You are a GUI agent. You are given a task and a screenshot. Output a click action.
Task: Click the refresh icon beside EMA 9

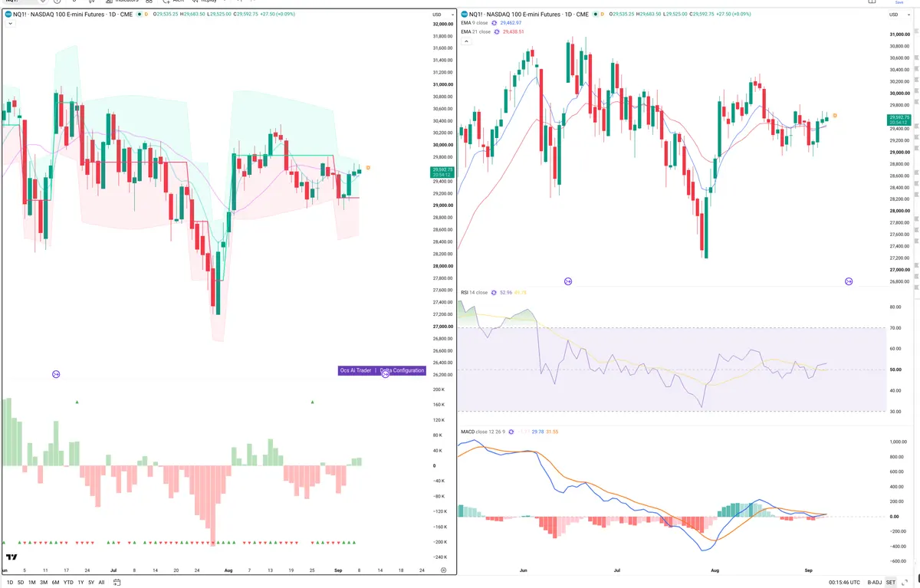[x=495, y=23]
